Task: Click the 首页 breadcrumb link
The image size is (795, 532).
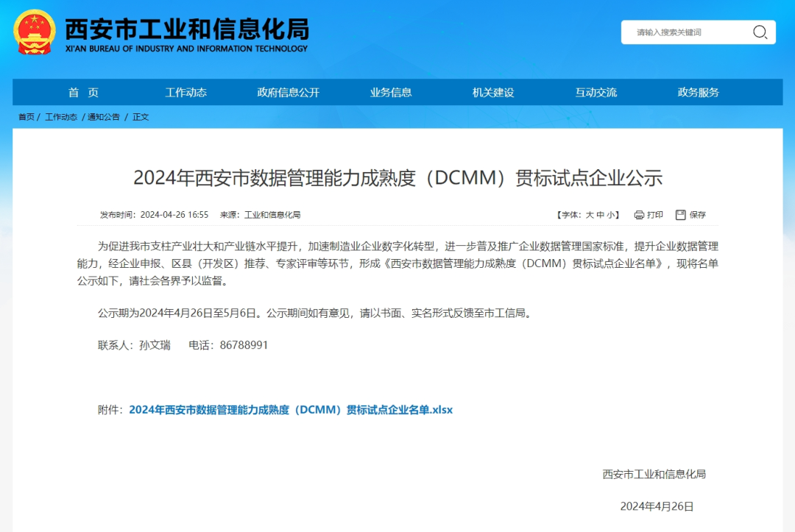Action: click(26, 117)
